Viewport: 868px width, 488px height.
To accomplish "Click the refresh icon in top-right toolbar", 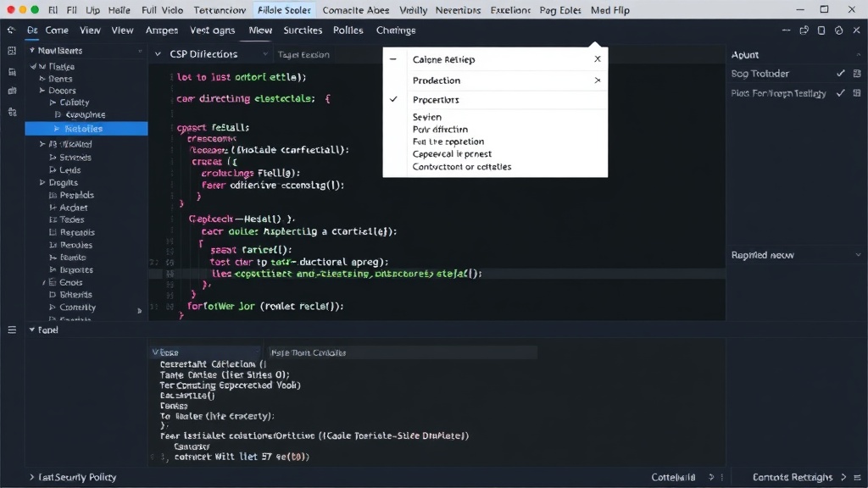I will click(839, 30).
